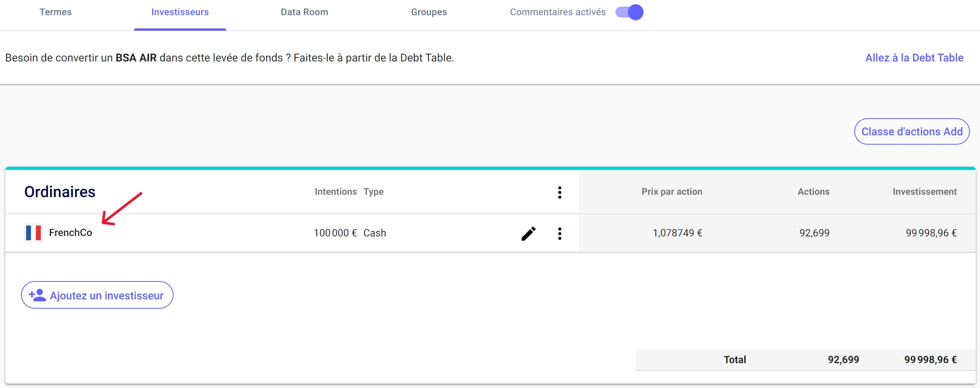Screen dimensions: 980x388
Task: Open the Ordinaires header three-dot menu
Action: click(x=559, y=192)
